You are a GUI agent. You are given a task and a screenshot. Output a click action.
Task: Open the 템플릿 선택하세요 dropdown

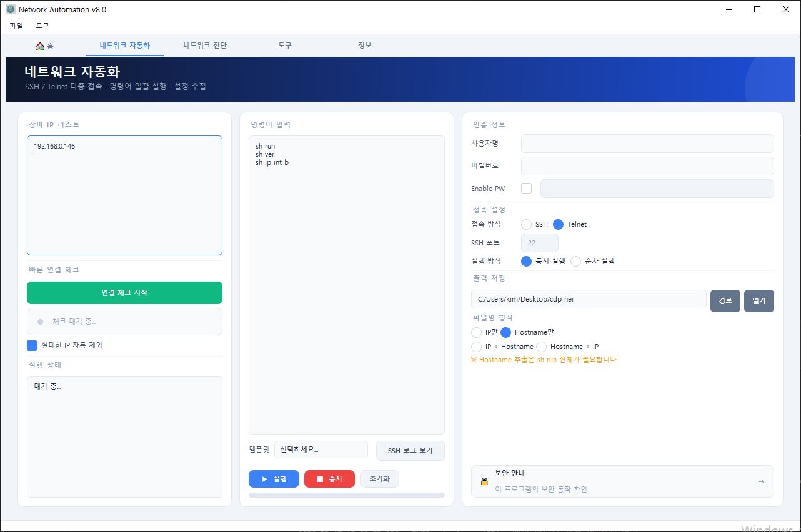tap(321, 450)
